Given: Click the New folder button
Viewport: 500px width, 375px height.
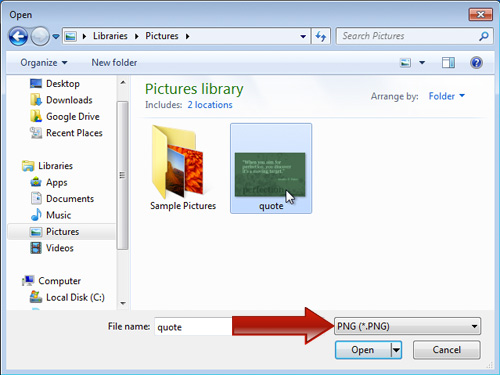Looking at the screenshot, I should [x=114, y=63].
